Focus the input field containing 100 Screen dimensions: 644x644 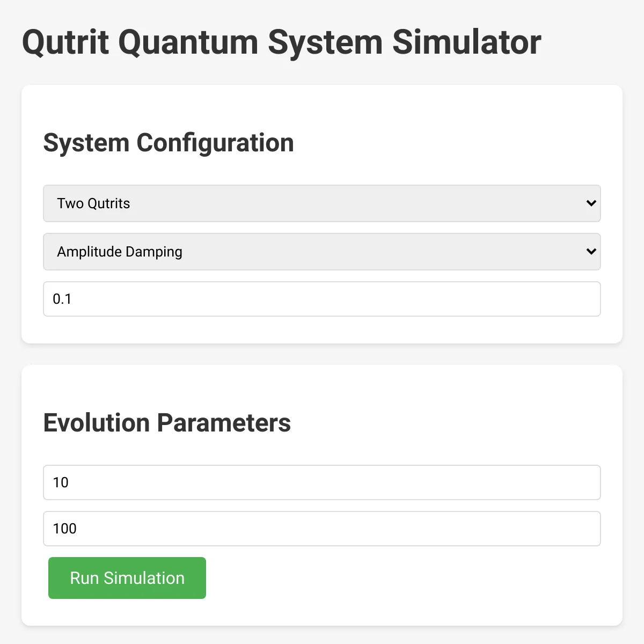click(x=322, y=529)
